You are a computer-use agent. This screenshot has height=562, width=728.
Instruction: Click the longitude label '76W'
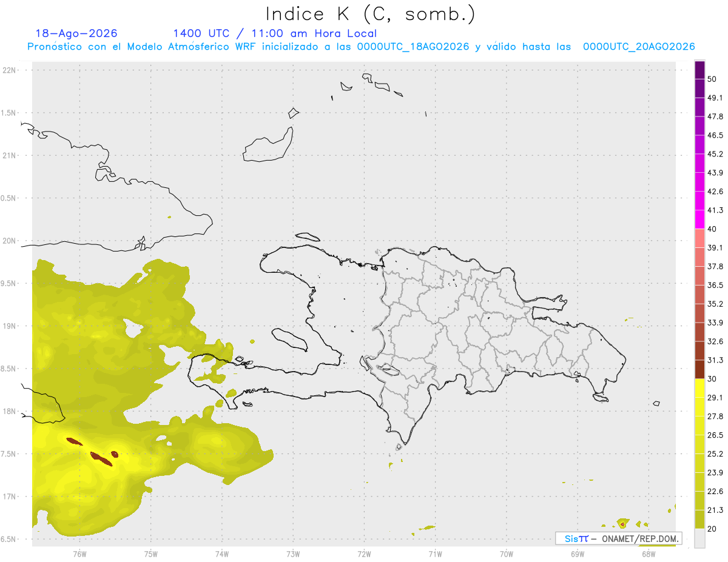79,554
